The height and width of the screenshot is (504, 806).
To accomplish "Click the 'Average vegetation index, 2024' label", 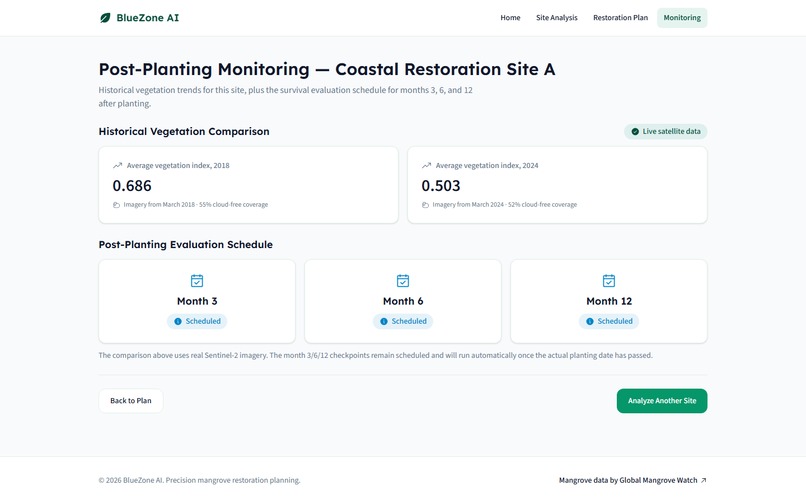I will click(487, 166).
